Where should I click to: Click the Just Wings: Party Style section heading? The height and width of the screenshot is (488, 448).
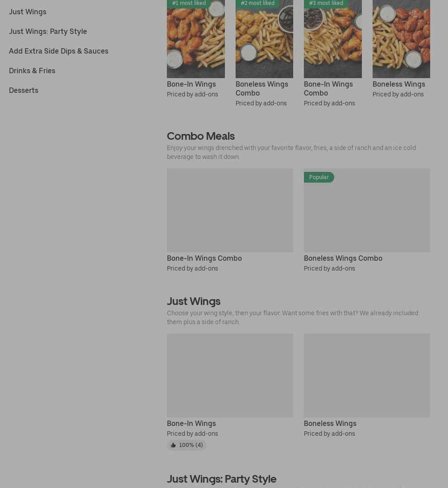(221, 479)
